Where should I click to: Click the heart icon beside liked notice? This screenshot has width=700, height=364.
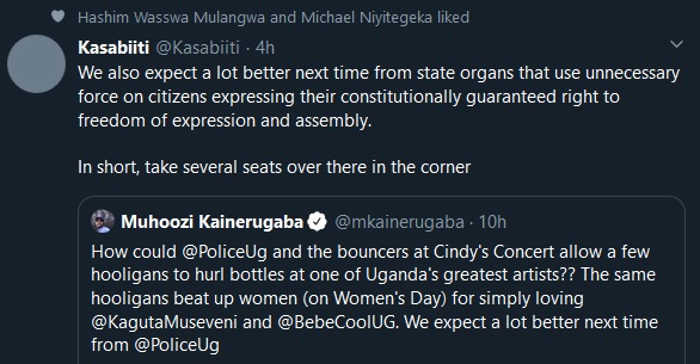tap(58, 17)
